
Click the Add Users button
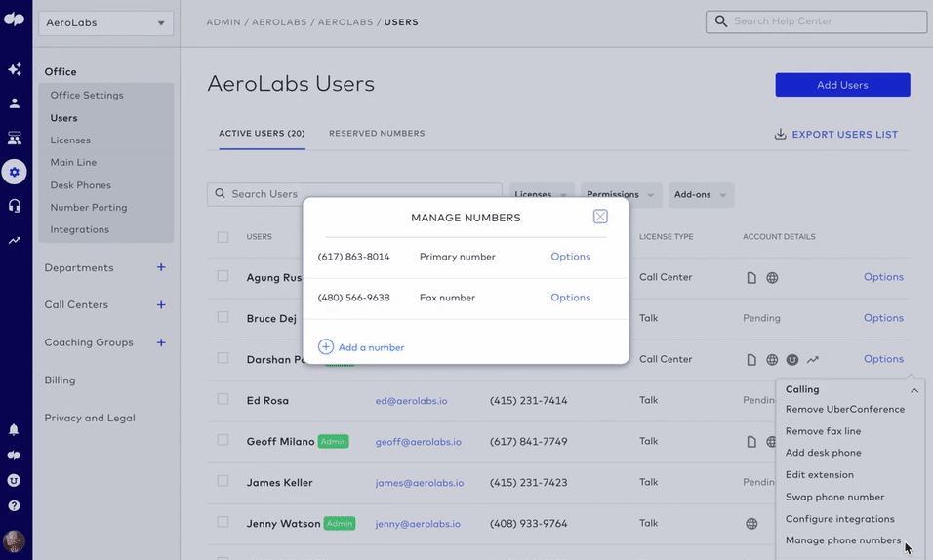point(842,85)
